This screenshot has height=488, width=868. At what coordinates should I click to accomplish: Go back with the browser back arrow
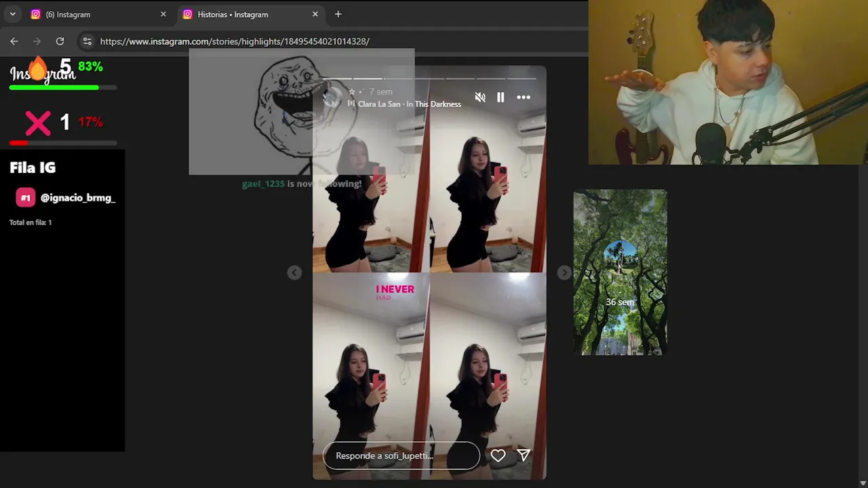click(x=14, y=41)
